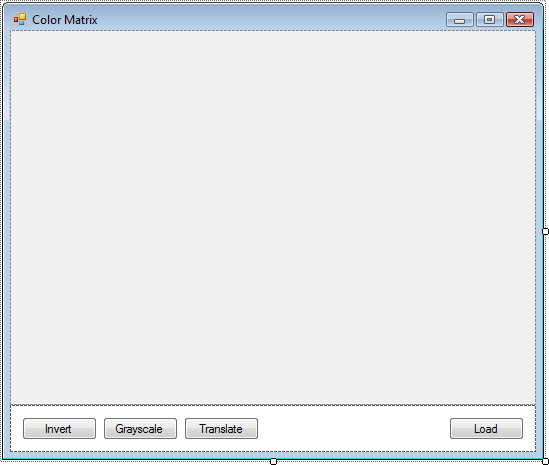Click the white panel space left of Invert

click(x=17, y=428)
